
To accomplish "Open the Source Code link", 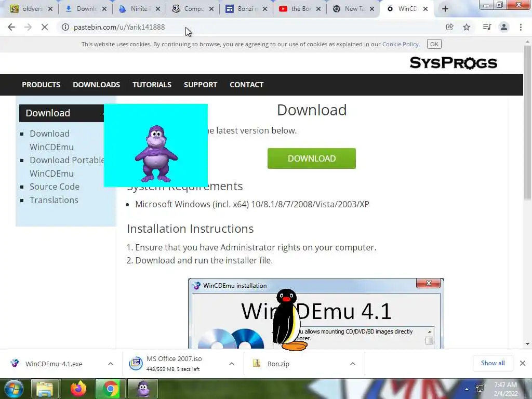I will tap(54, 187).
